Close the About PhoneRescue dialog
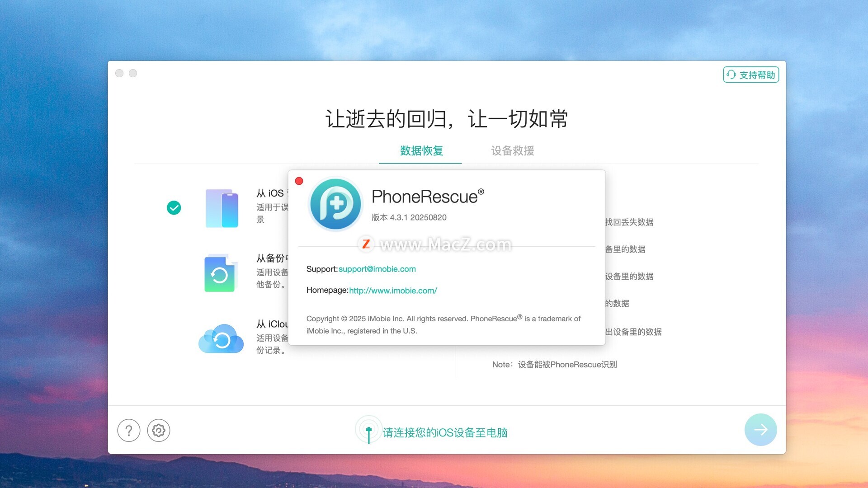This screenshot has width=868, height=488. (299, 181)
